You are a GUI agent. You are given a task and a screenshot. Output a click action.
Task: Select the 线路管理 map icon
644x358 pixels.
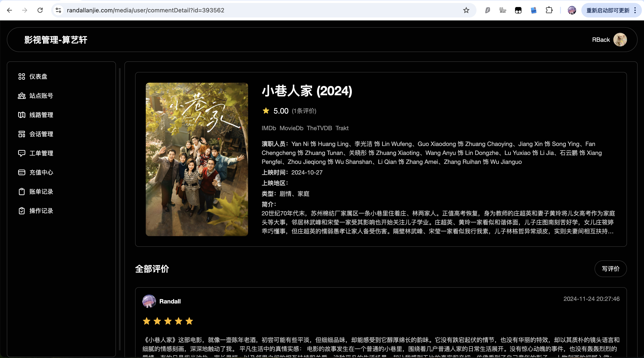[x=22, y=115]
